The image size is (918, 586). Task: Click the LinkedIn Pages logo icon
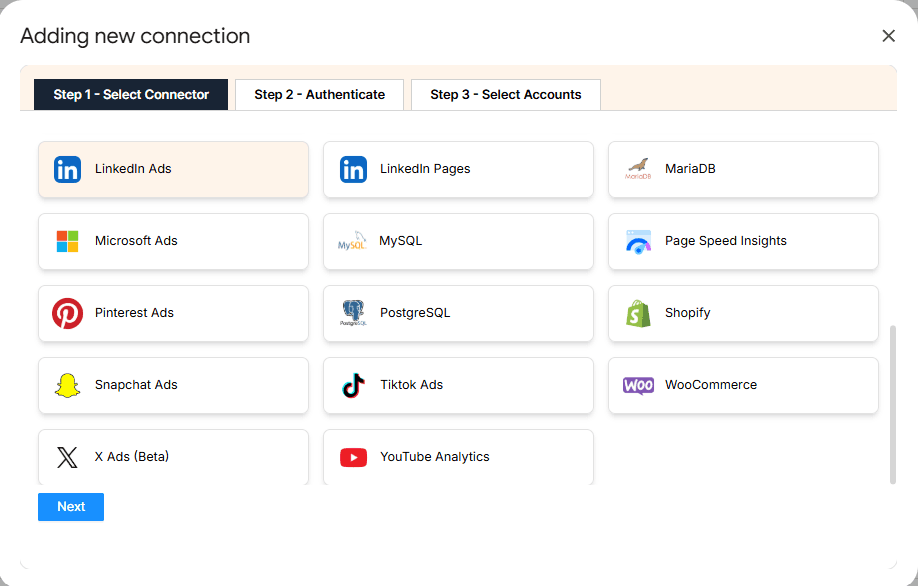(x=353, y=170)
